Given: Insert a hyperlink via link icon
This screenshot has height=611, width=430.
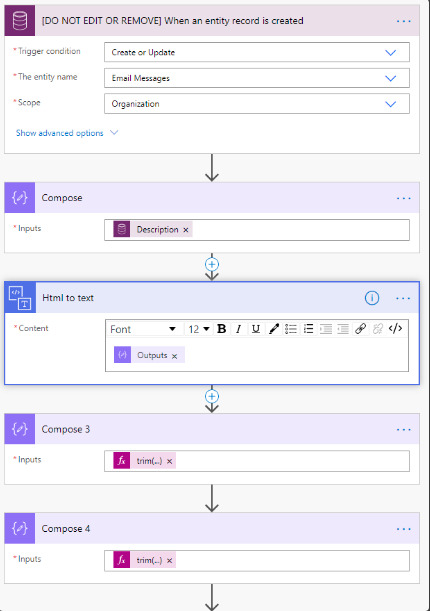Looking at the screenshot, I should [360, 329].
